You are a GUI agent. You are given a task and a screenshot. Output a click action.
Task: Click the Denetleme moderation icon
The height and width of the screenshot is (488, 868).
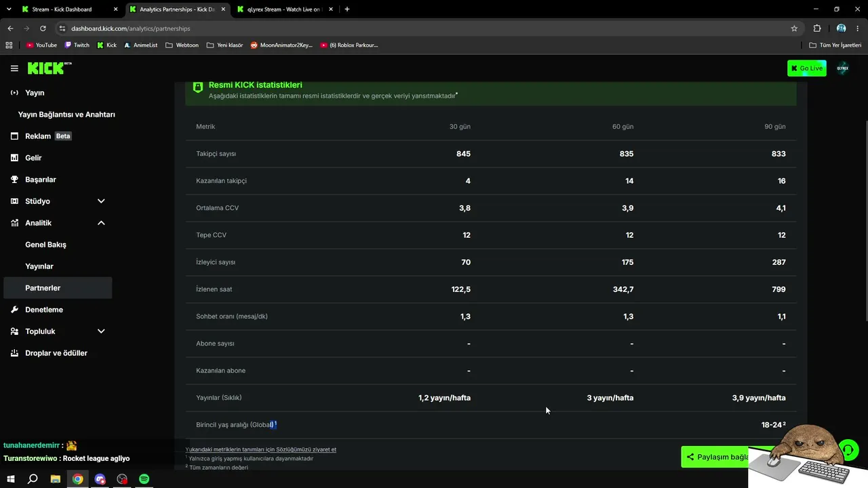(x=14, y=310)
